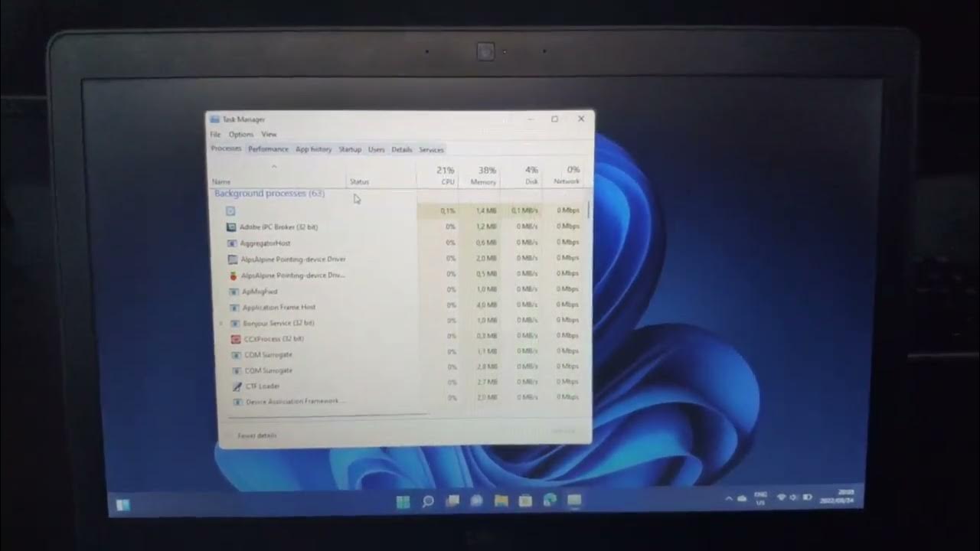980x551 pixels.
Task: Click the unnamed process icon at list top
Action: (230, 210)
